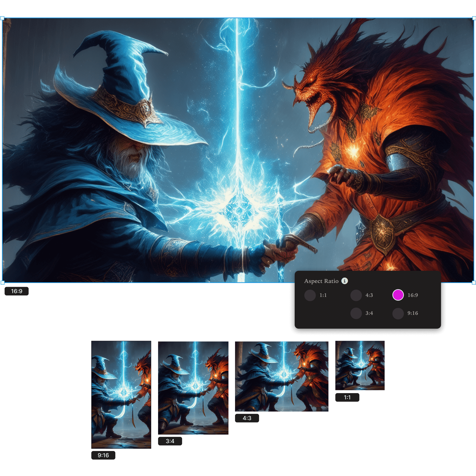The height and width of the screenshot is (476, 476).
Task: Click the bottom-right selection handle
Action: click(474, 283)
